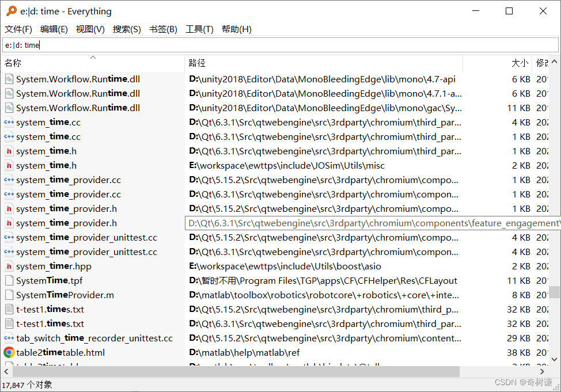This screenshot has height=392, width=561.
Task: Minimize the Everything window
Action: (x=476, y=11)
